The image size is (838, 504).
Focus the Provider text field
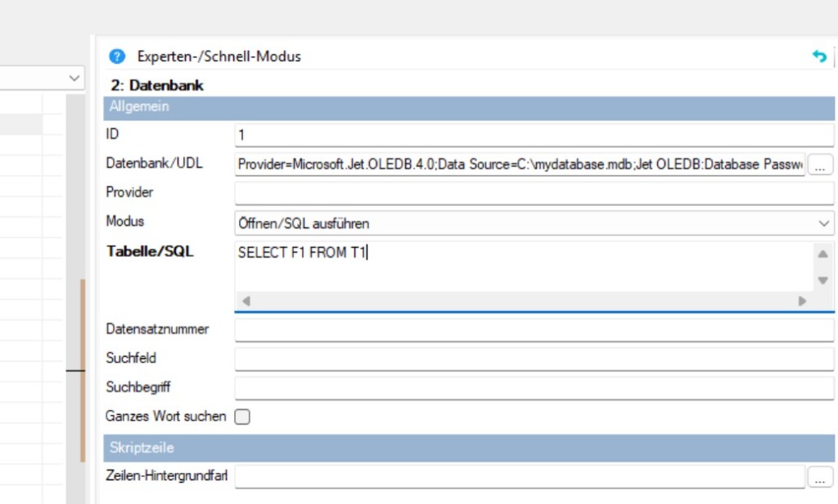[534, 193]
